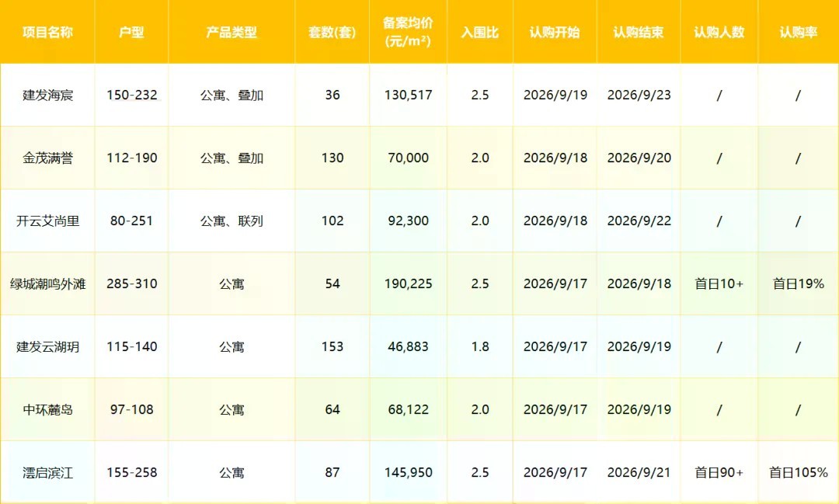Click average price 68,122
839x504 pixels.
[x=409, y=410]
